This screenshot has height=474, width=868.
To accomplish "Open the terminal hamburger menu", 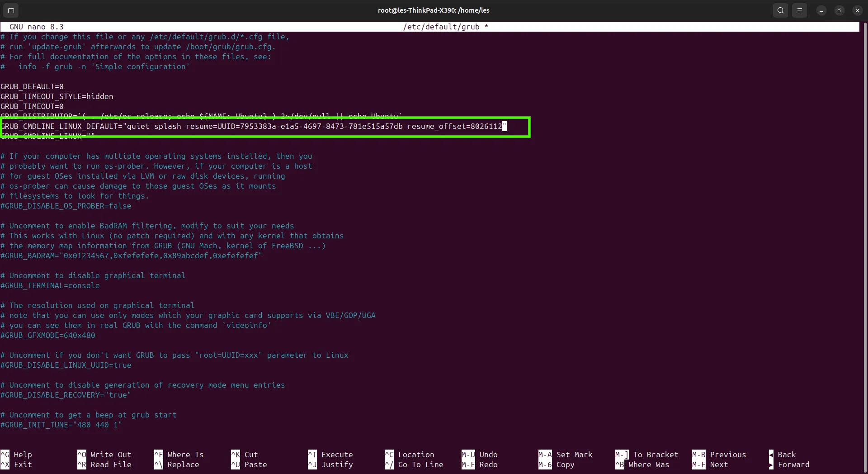I will (x=799, y=10).
